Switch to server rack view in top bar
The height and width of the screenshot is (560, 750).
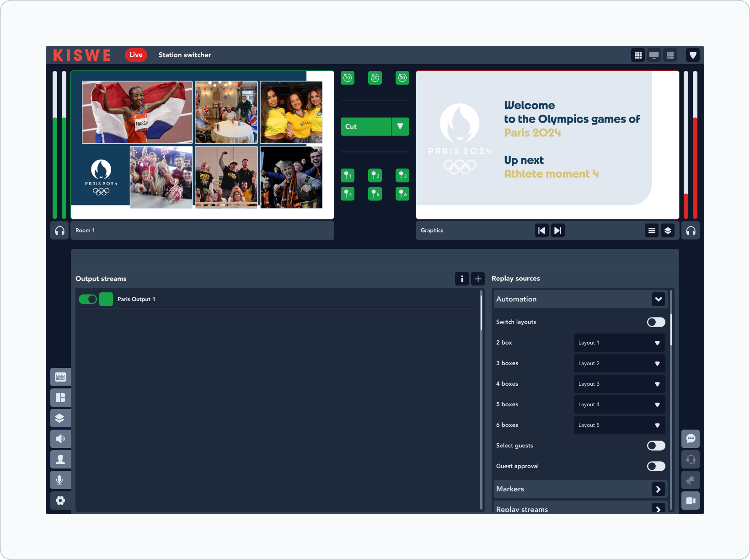(x=670, y=55)
